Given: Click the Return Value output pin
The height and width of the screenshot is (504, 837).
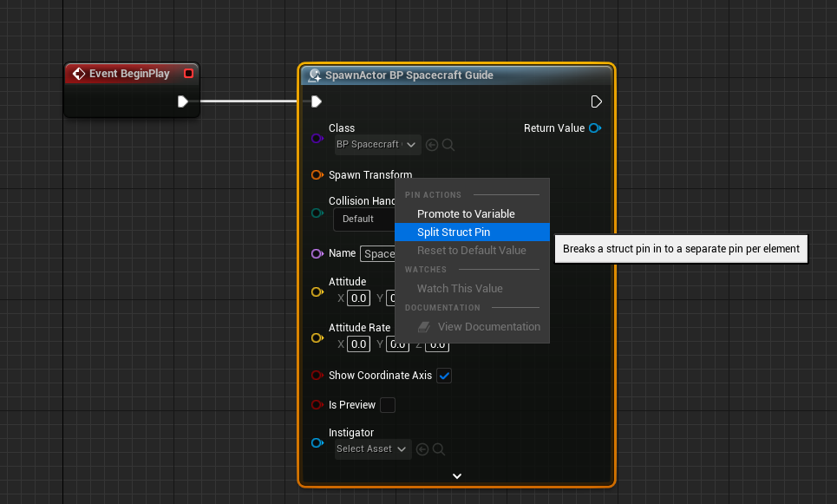Looking at the screenshot, I should [595, 128].
